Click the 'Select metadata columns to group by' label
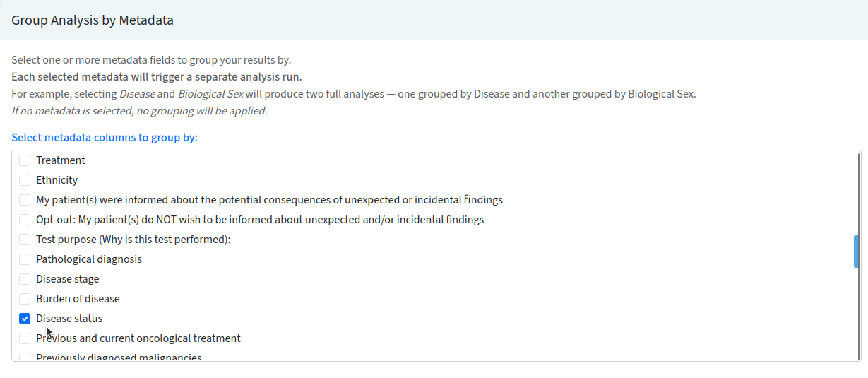The width and height of the screenshot is (868, 378). 105,137
